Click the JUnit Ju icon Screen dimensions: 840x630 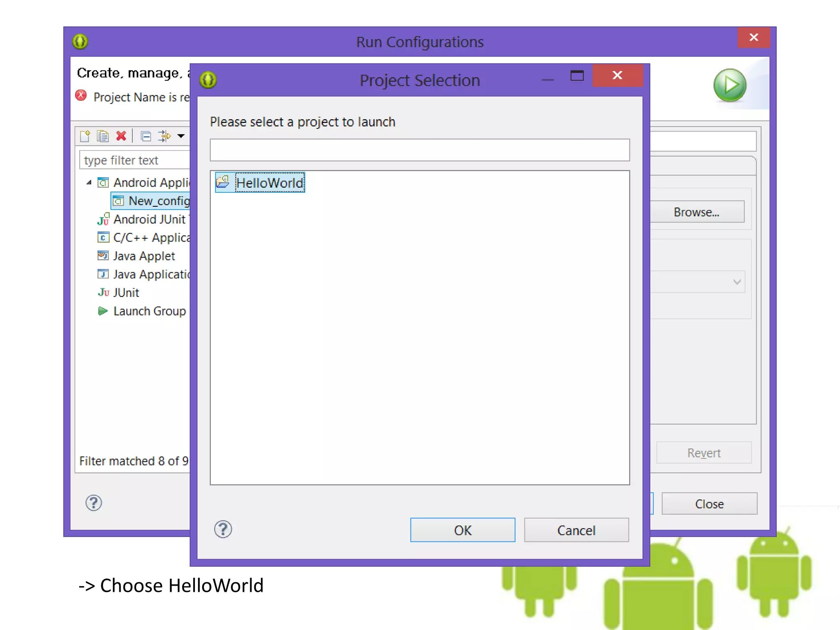click(x=103, y=292)
